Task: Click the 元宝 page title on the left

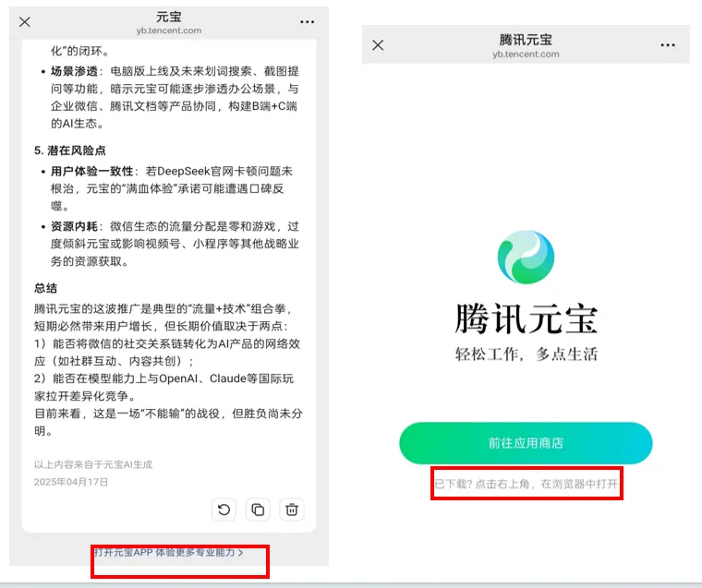Action: click(x=169, y=17)
